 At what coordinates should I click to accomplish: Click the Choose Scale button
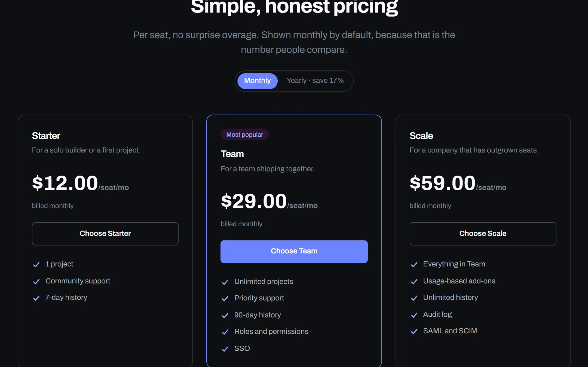click(483, 234)
